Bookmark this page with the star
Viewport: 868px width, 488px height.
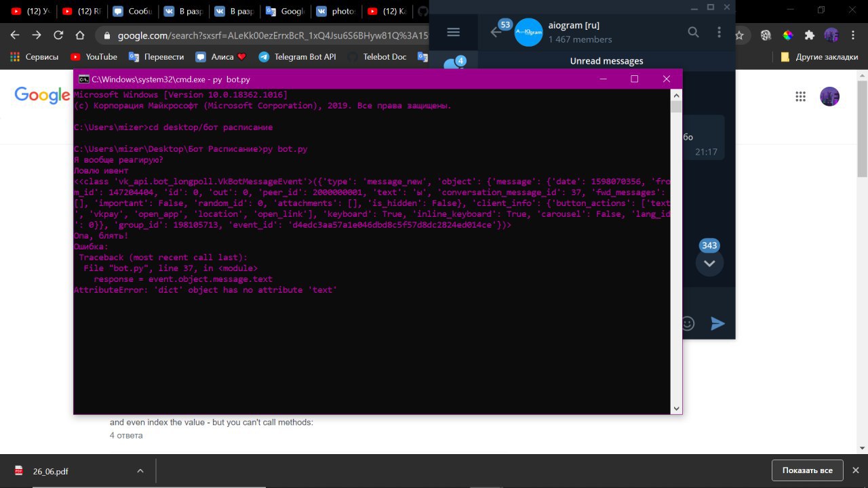[x=739, y=35]
